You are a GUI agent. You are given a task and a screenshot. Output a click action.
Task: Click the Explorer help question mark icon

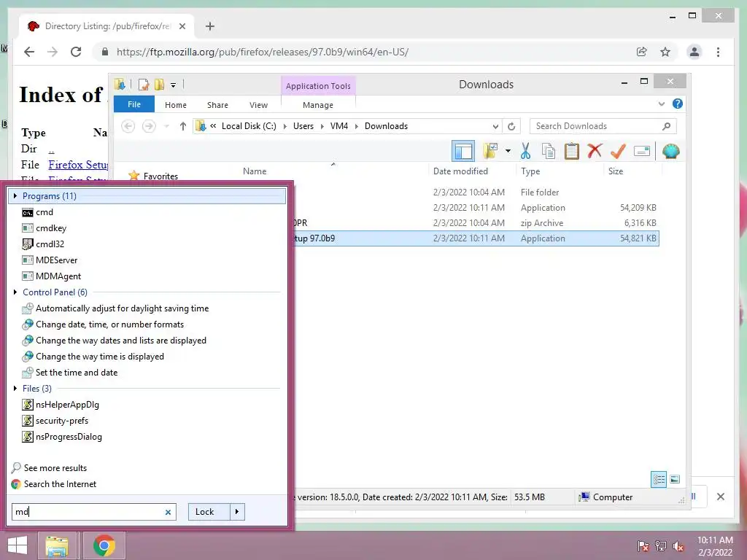pos(678,104)
